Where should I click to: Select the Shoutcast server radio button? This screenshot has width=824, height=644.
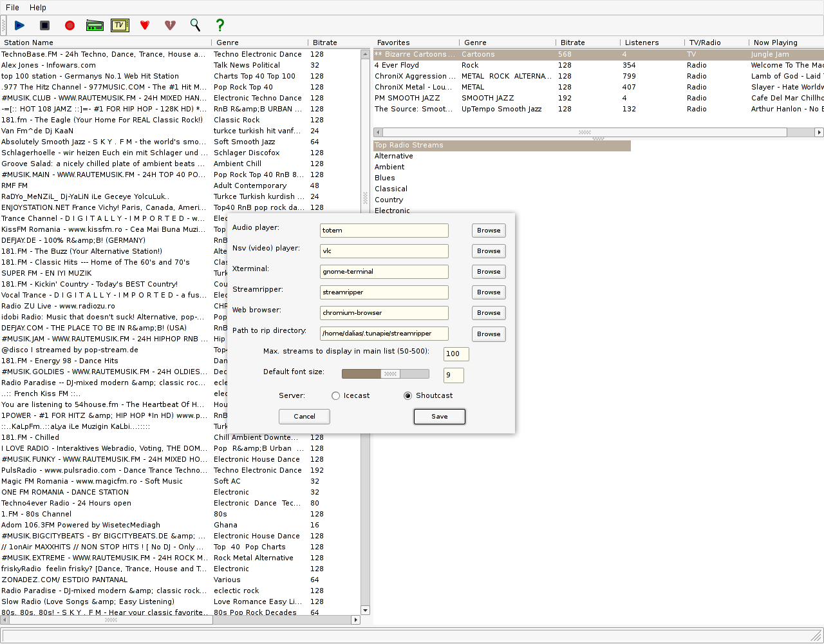coord(407,395)
